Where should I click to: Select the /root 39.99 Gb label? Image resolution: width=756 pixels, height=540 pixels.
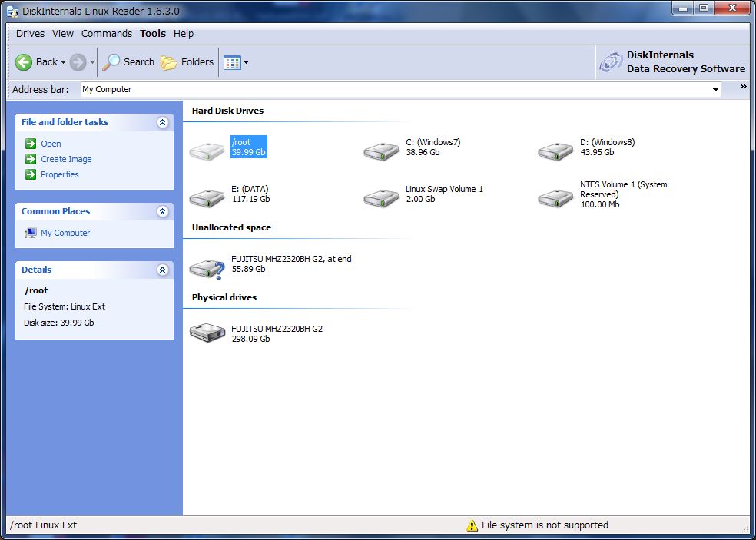(x=249, y=147)
